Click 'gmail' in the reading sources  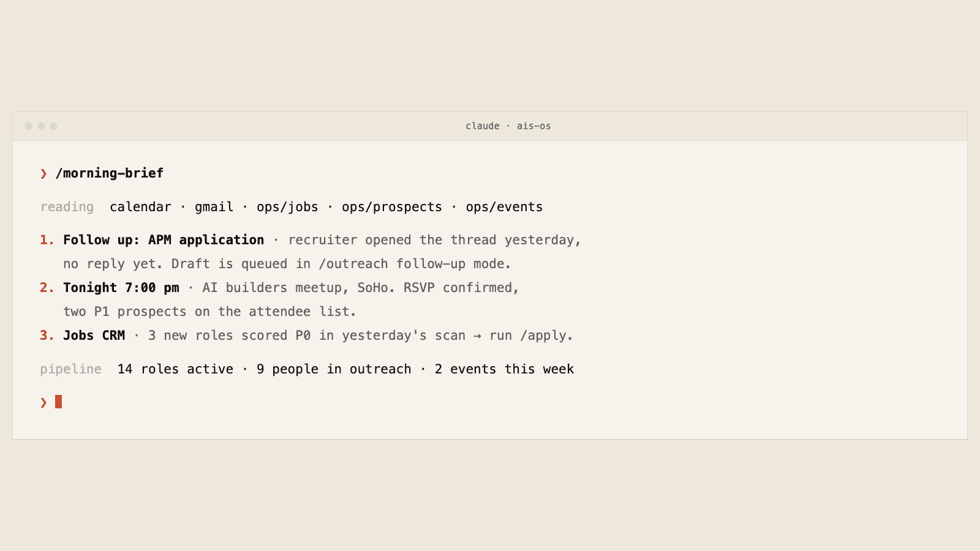(x=214, y=208)
